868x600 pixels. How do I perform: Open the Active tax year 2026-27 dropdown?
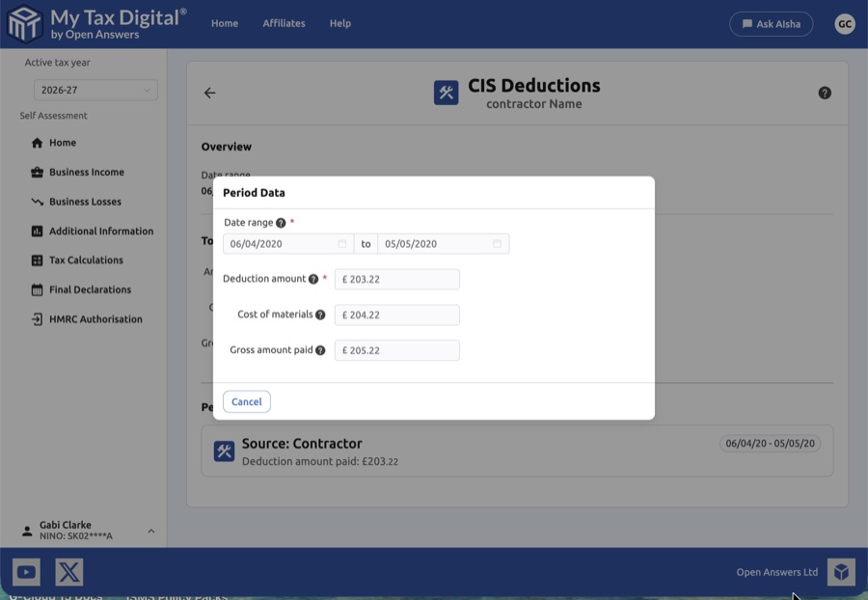[95, 90]
